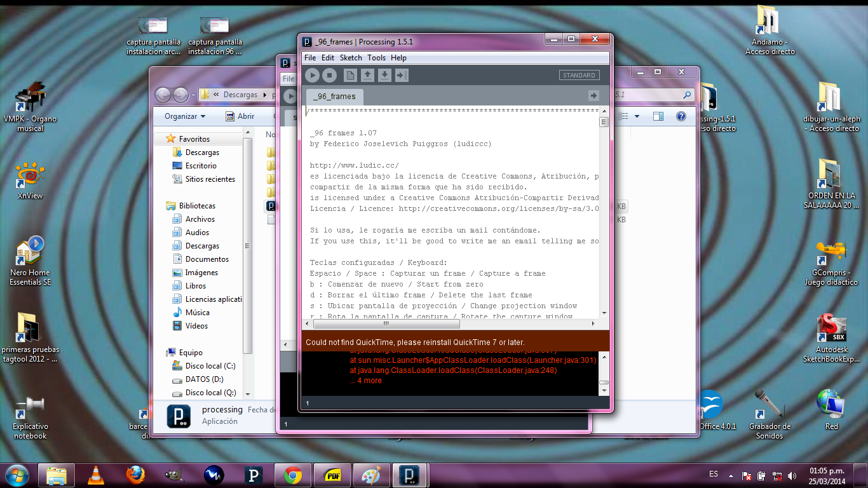Open the Help menu in Processing
Viewport: 868px width, 488px height.
tap(398, 58)
